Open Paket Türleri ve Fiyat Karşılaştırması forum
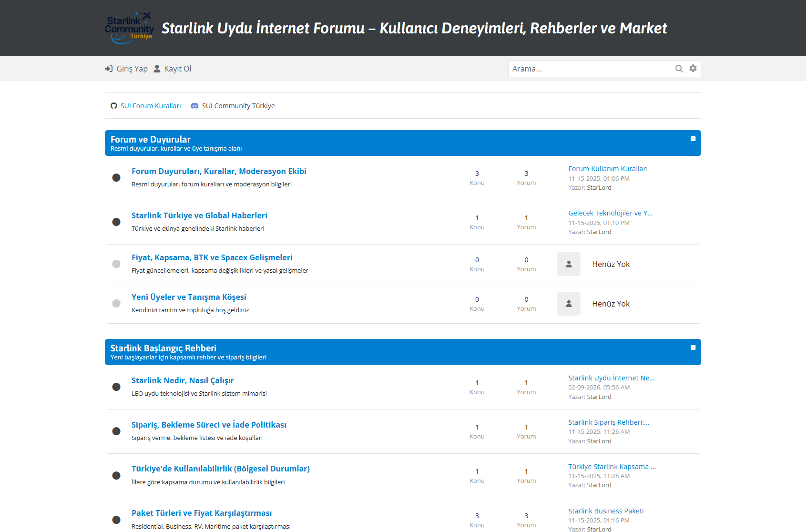This screenshot has width=806, height=532. pyautogui.click(x=202, y=513)
